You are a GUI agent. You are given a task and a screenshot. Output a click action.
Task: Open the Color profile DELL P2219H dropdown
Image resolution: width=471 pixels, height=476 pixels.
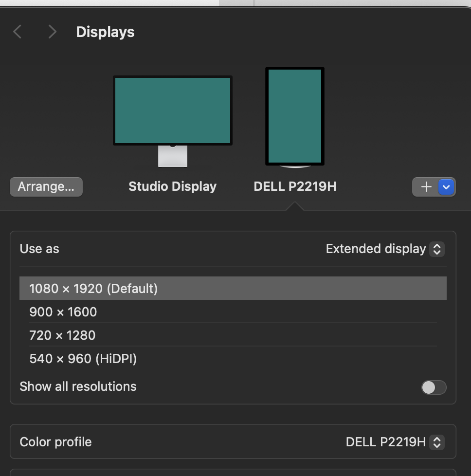click(394, 442)
